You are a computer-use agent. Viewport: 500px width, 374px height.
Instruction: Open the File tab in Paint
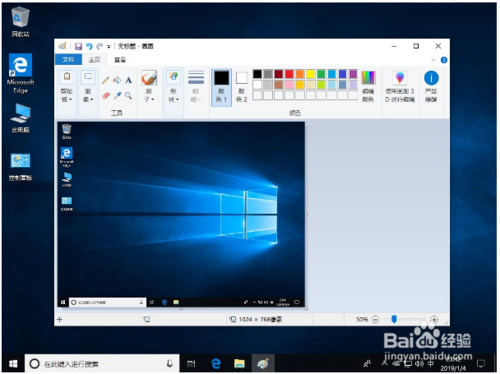coord(68,60)
